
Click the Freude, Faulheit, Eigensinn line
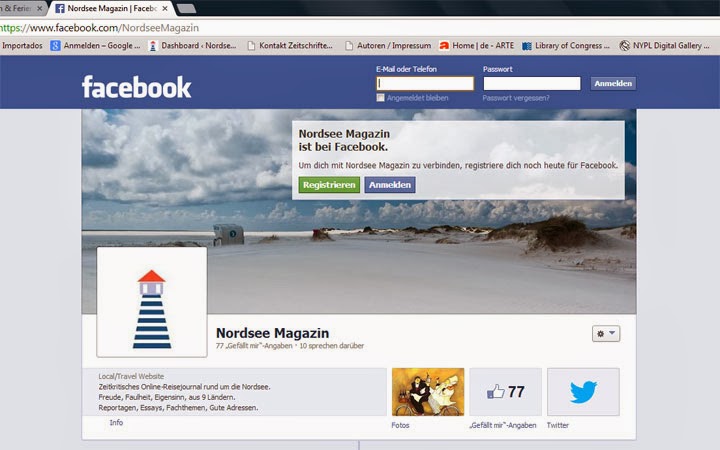pos(167,397)
